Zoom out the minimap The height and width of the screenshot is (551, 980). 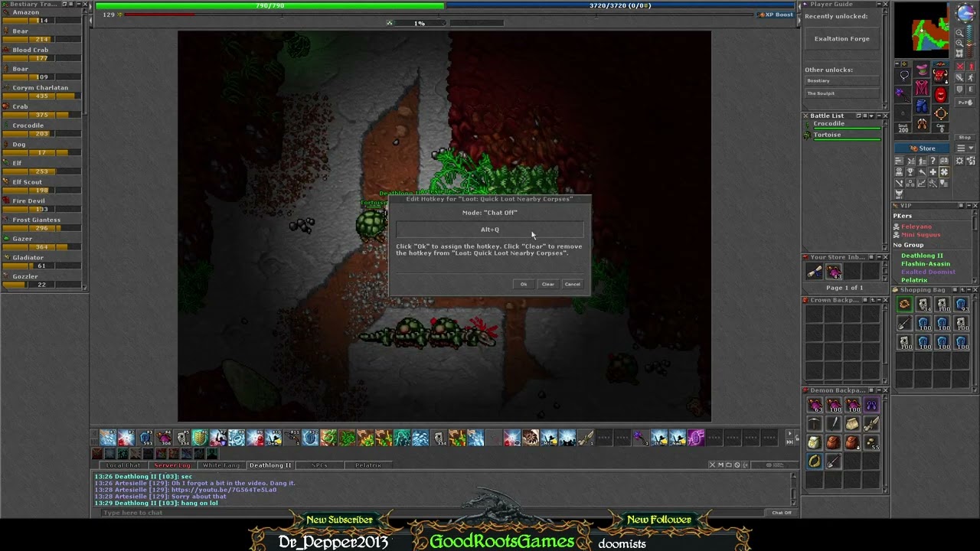[959, 33]
